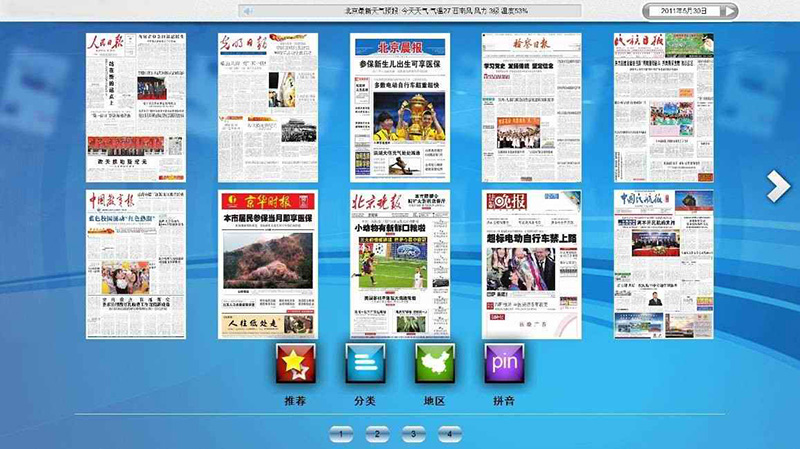Open the 人民日报 front page thumbnail
Screen dimensions: 800x449
tap(136, 108)
